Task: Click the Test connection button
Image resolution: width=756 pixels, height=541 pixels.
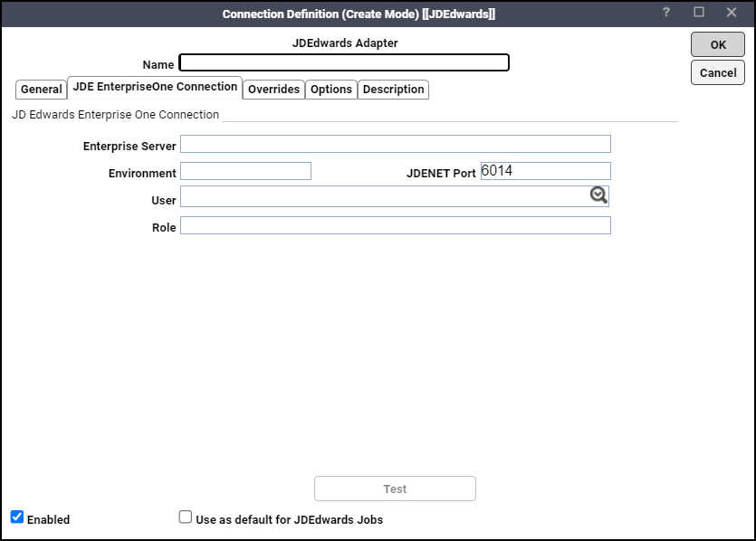Action: click(x=395, y=489)
